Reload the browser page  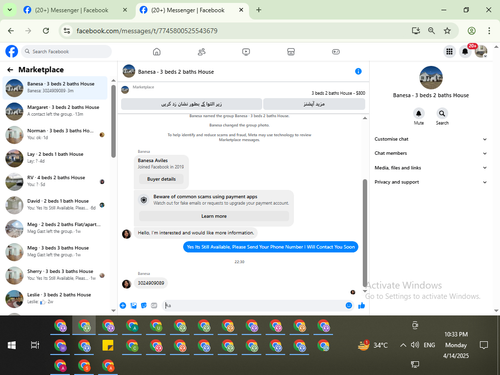coord(46,31)
